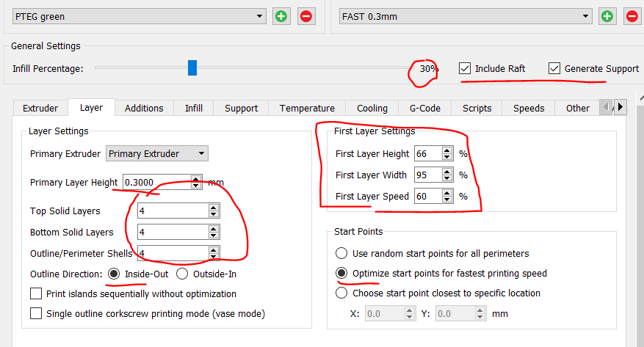644x347 pixels.
Task: Click green plus icon beside PTEG green profile
Action: pyautogui.click(x=281, y=16)
